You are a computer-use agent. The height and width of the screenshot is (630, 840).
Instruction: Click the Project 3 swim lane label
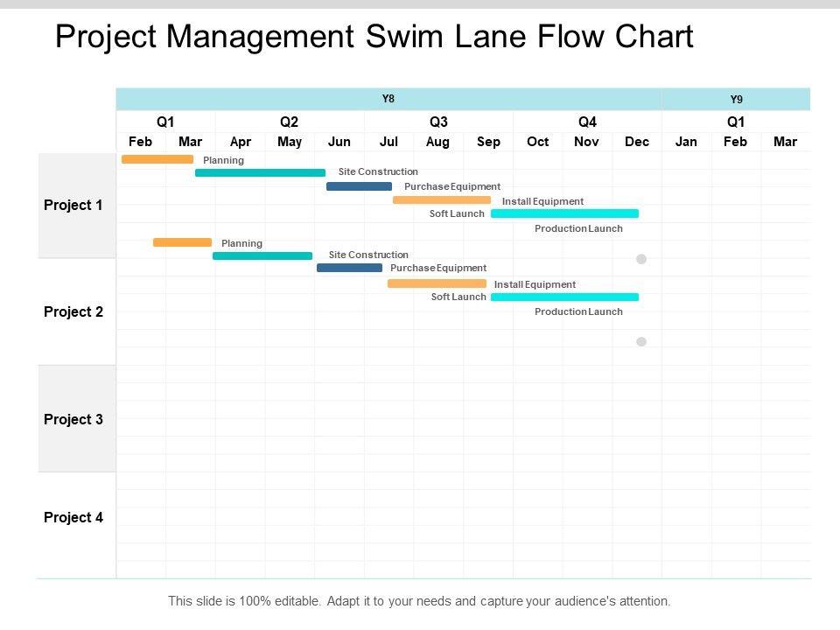point(73,419)
